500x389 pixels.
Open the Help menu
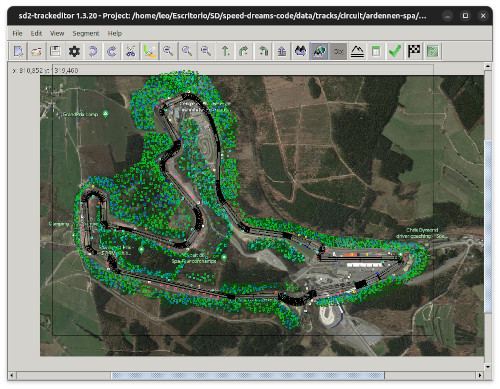tap(115, 33)
